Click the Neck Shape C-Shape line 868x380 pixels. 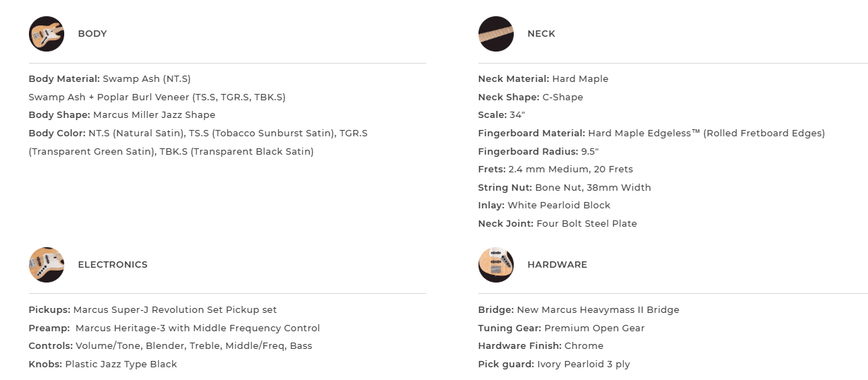tap(530, 97)
